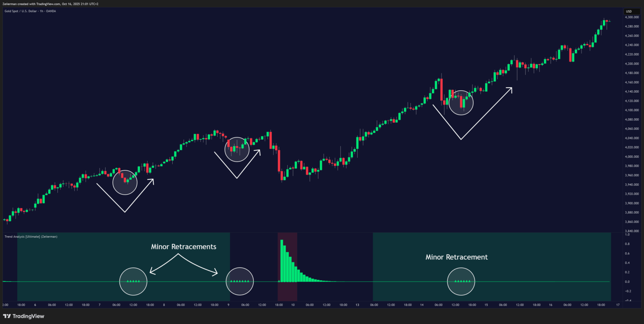Click the 4,300.000 price axis label
Image resolution: width=644 pixels, height=324 pixels.
tap(631, 17)
